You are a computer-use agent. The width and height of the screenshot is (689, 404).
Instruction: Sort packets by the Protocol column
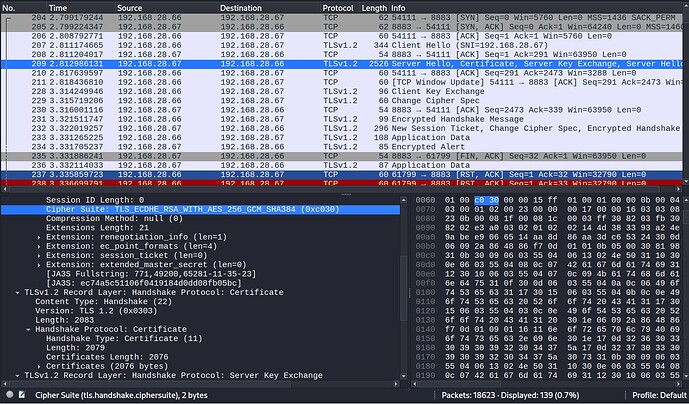(x=340, y=8)
